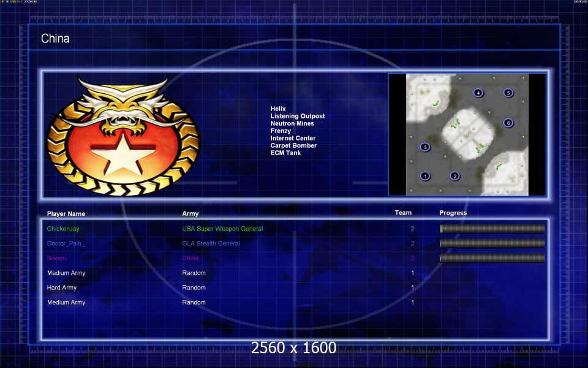The image size is (588, 368).
Task: Click the Army column header
Action: [190, 214]
